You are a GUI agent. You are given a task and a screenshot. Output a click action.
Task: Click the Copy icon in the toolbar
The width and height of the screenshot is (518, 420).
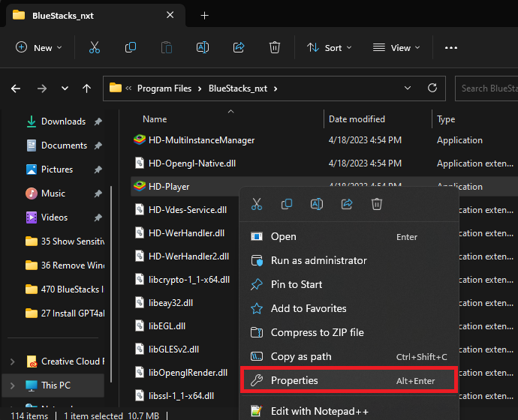click(131, 47)
